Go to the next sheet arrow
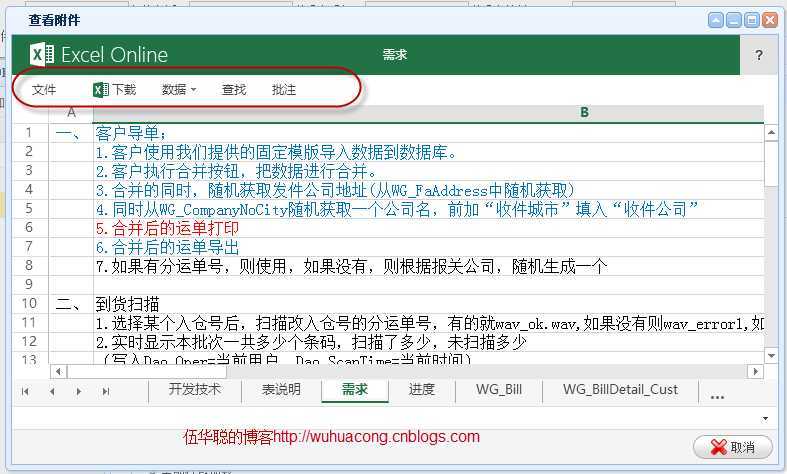 click(79, 391)
